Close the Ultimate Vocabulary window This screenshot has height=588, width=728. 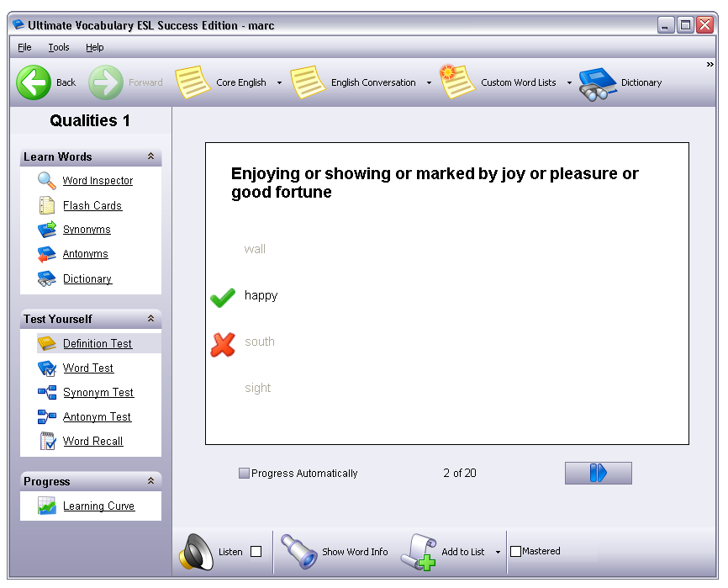704,24
